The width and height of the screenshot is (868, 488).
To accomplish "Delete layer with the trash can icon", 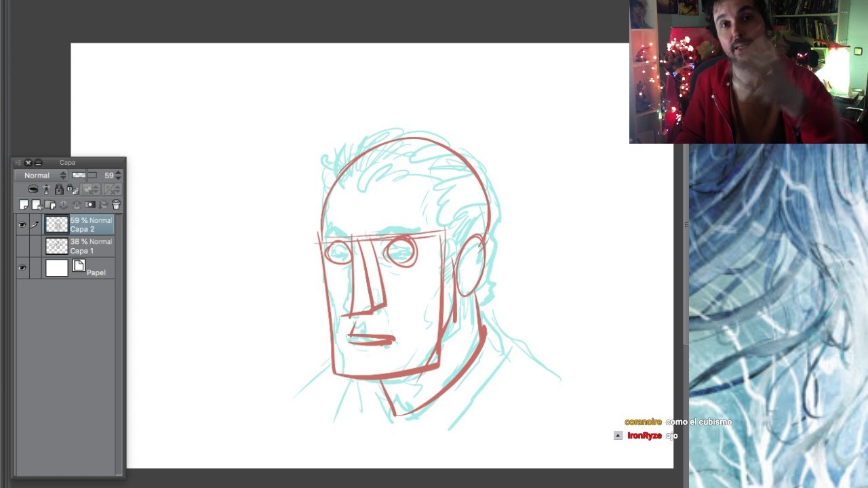I will tap(116, 205).
